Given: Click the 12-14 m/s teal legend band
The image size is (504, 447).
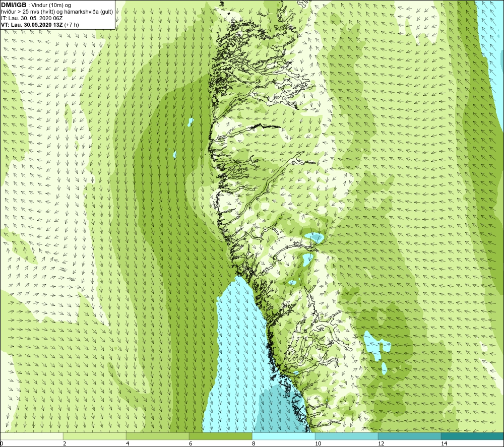Looking at the screenshot, I should click(410, 436).
